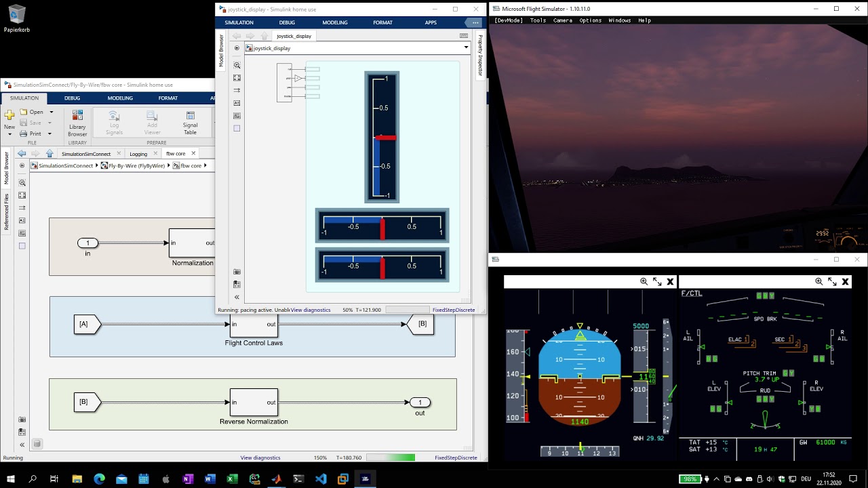Expand the hidden ribbon tabs in joystick_display
The height and width of the screenshot is (488, 868).
(x=475, y=22)
